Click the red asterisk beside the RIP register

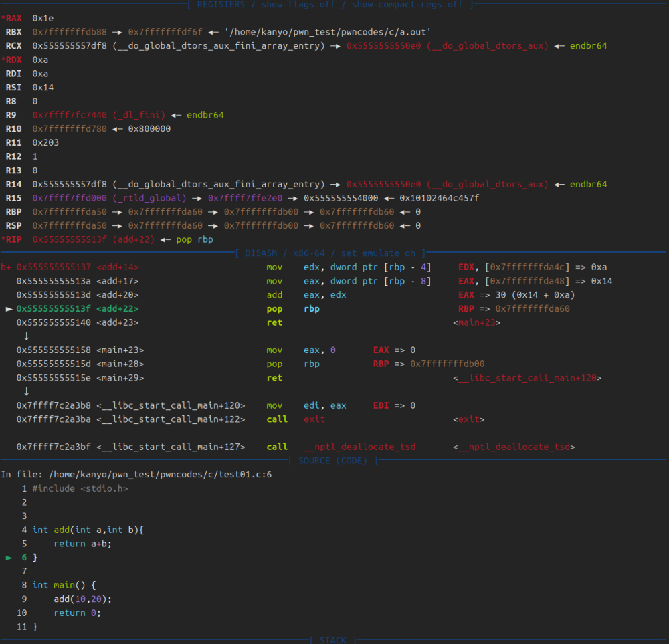pyautogui.click(x=3, y=239)
